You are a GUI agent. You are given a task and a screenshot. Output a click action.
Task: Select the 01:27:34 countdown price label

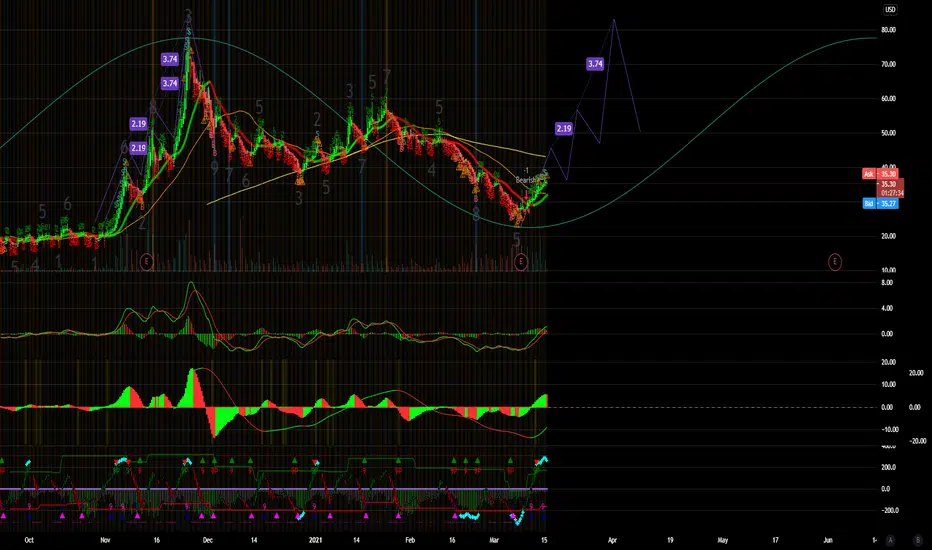tap(892, 193)
